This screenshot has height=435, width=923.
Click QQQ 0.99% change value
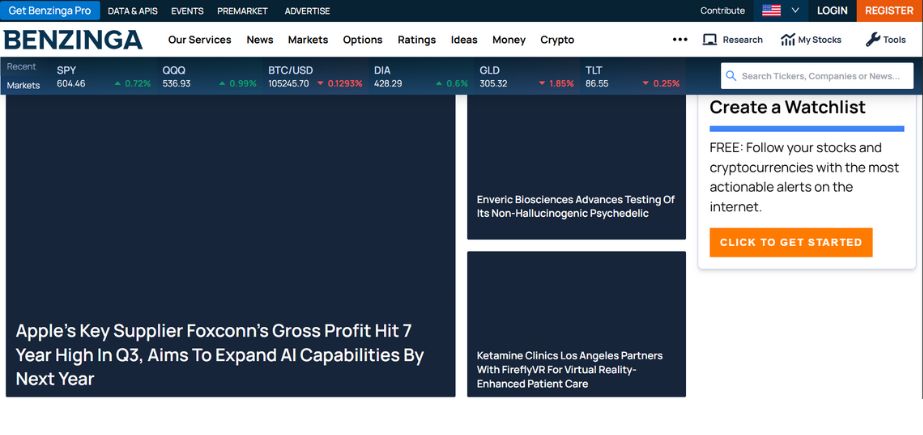[243, 84]
